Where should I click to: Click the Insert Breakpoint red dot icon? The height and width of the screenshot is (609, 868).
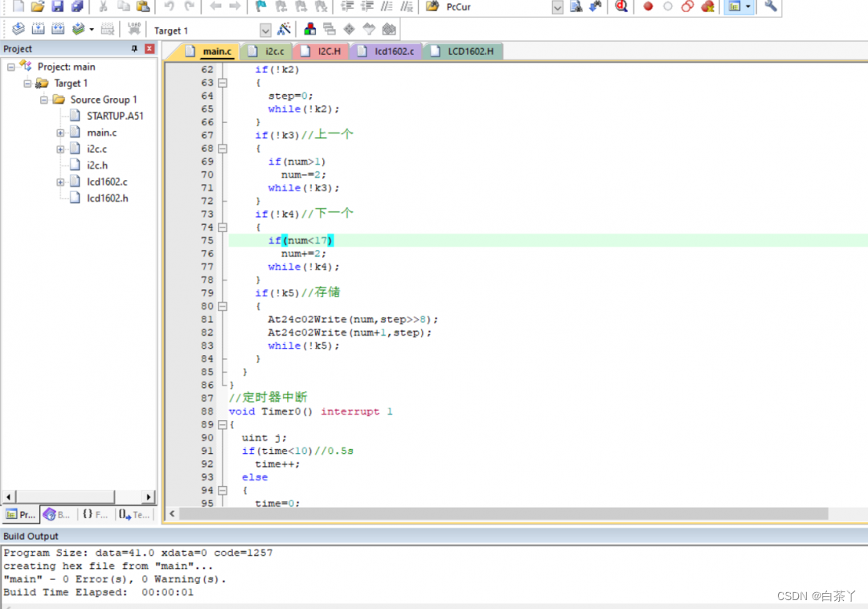click(648, 6)
